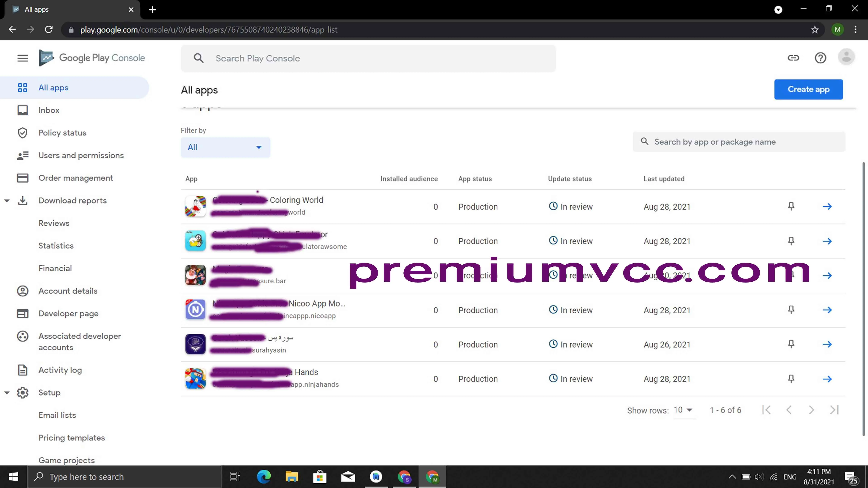Collapse Download reports section arrow

point(7,201)
